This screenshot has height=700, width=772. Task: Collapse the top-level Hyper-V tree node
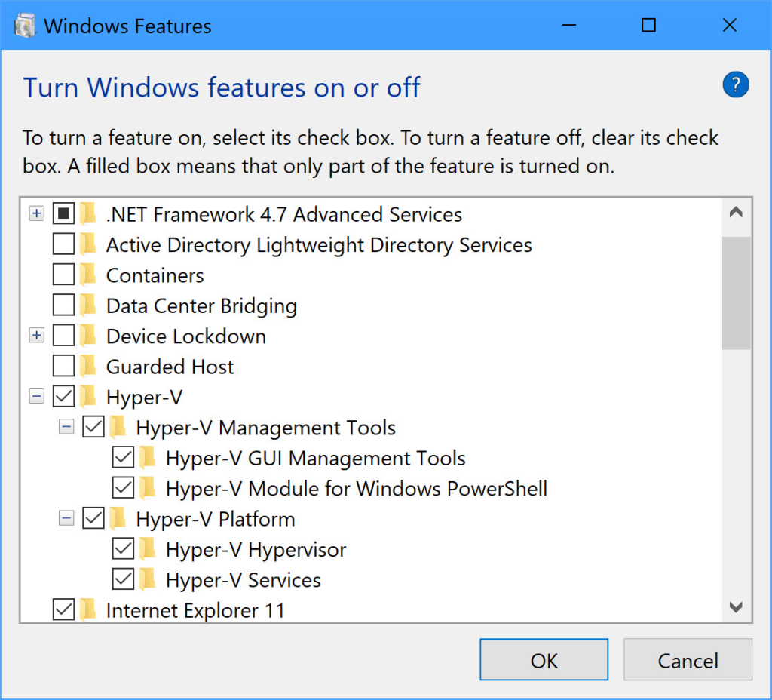pyautogui.click(x=36, y=397)
